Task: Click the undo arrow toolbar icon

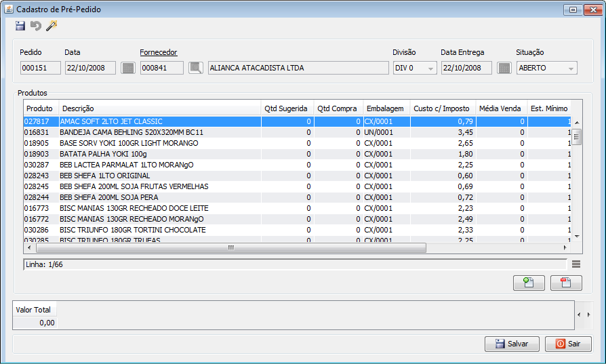Action: [36, 26]
